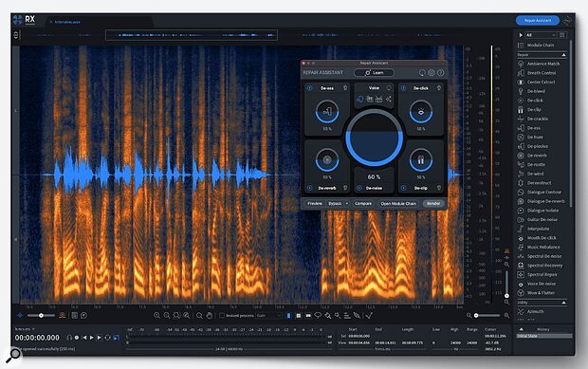Screen dimensions: 588x369
Task: Select the Grab and drag hand tool
Action: (210, 315)
